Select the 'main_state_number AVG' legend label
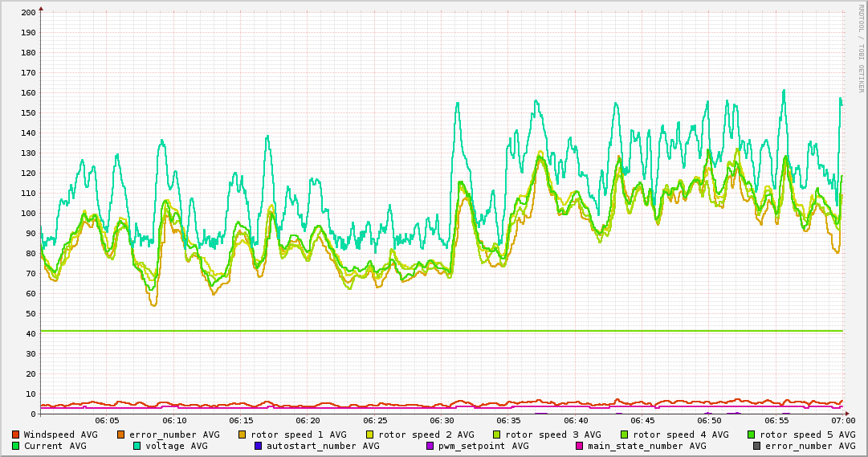 647,446
